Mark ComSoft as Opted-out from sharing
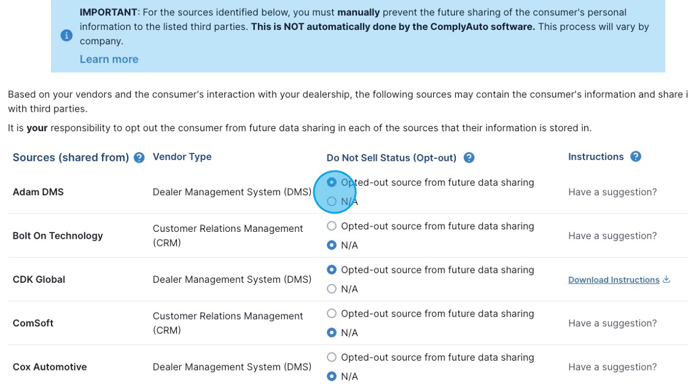This screenshot has width=688, height=384. pos(332,314)
